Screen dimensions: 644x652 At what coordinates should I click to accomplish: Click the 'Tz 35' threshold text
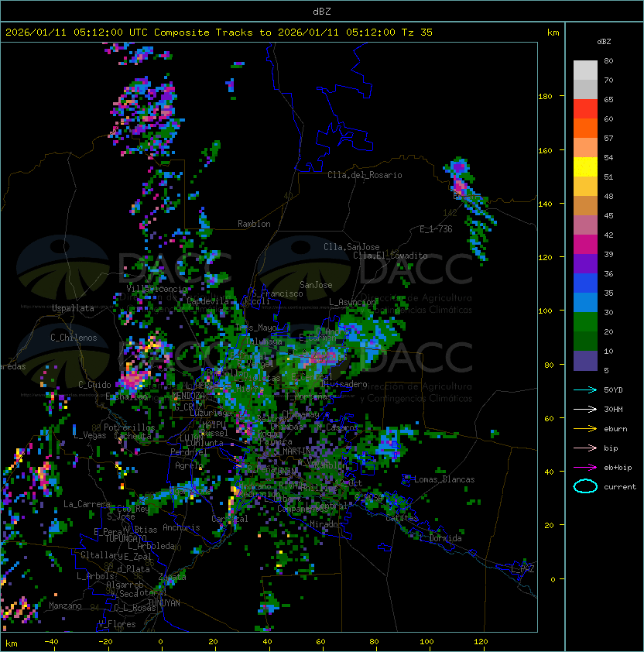click(x=417, y=33)
